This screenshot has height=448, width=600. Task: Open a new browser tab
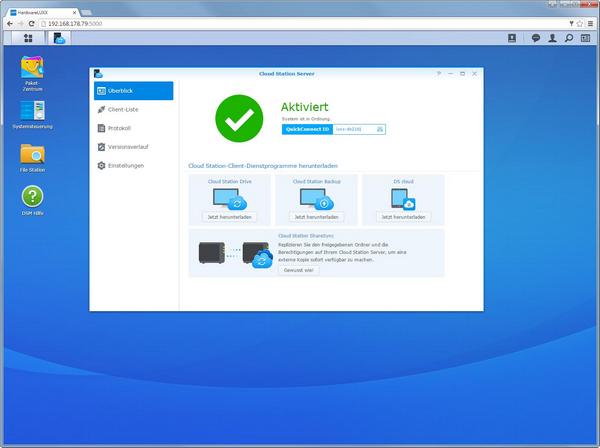86,13
